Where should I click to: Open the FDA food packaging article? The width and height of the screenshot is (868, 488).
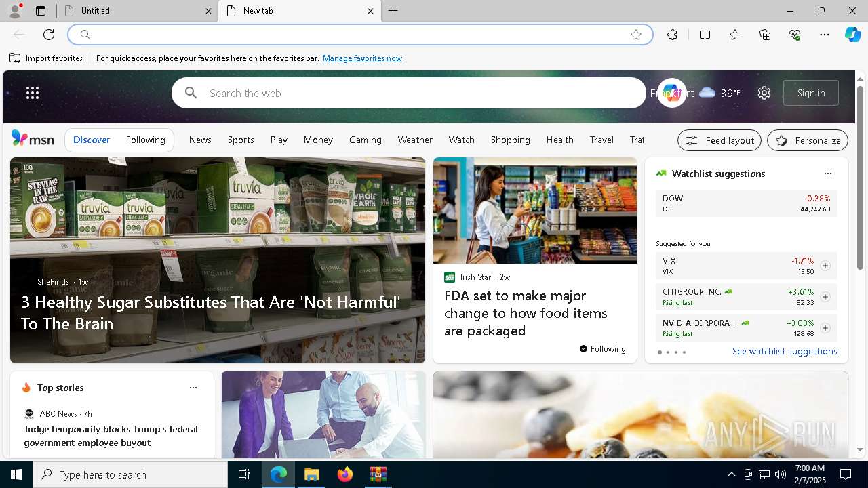point(526,313)
